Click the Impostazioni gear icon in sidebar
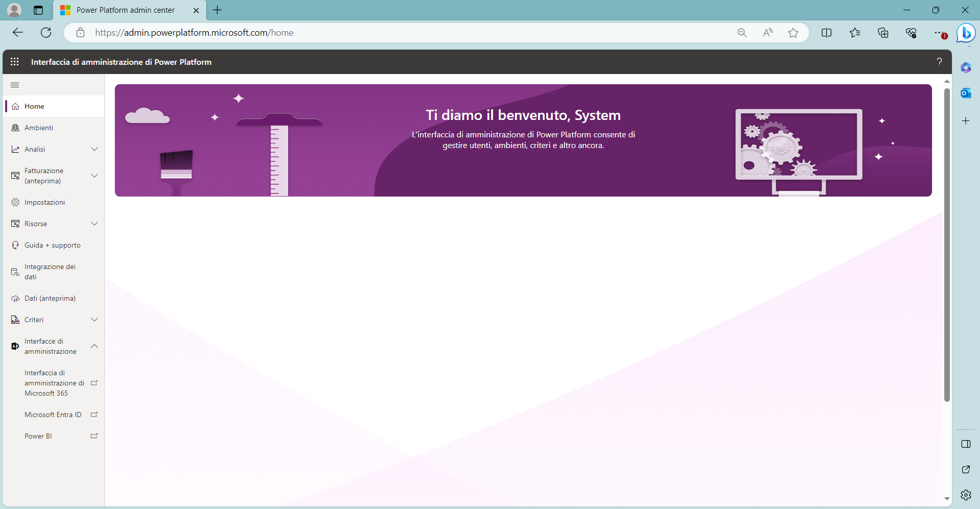980x509 pixels. coord(15,203)
